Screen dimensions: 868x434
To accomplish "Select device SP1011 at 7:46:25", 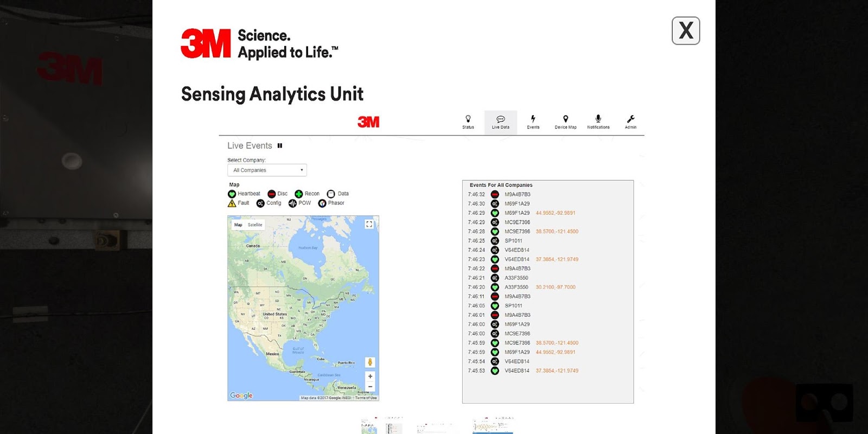I will click(x=513, y=241).
